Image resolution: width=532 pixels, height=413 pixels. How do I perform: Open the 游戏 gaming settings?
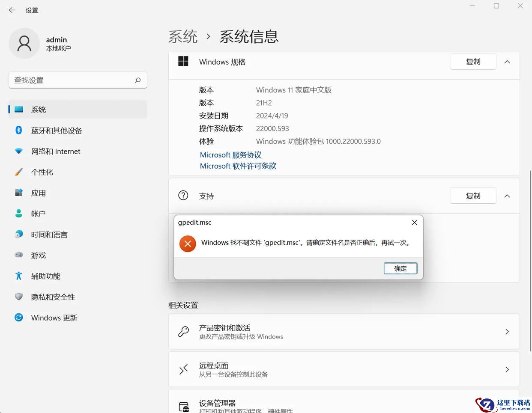(x=38, y=256)
